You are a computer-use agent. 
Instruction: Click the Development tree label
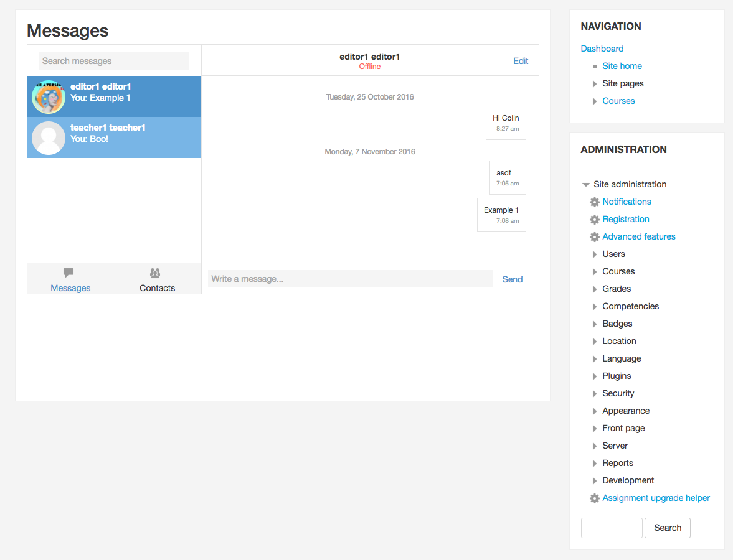coord(628,480)
